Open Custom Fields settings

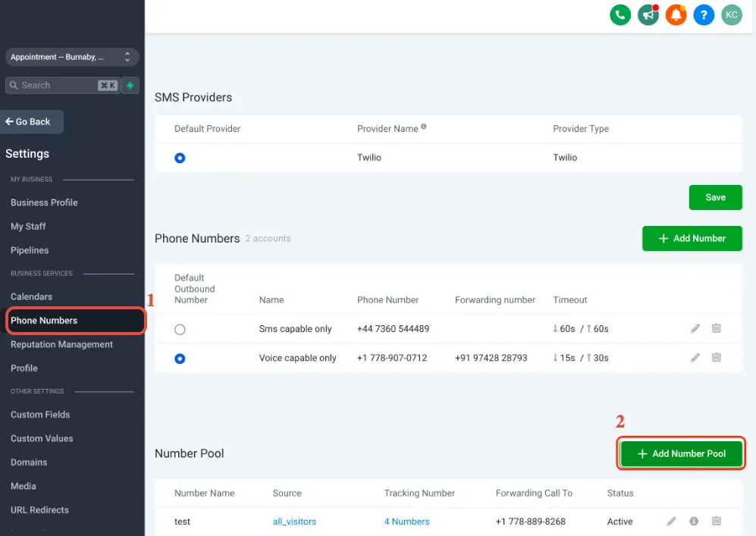pos(40,415)
